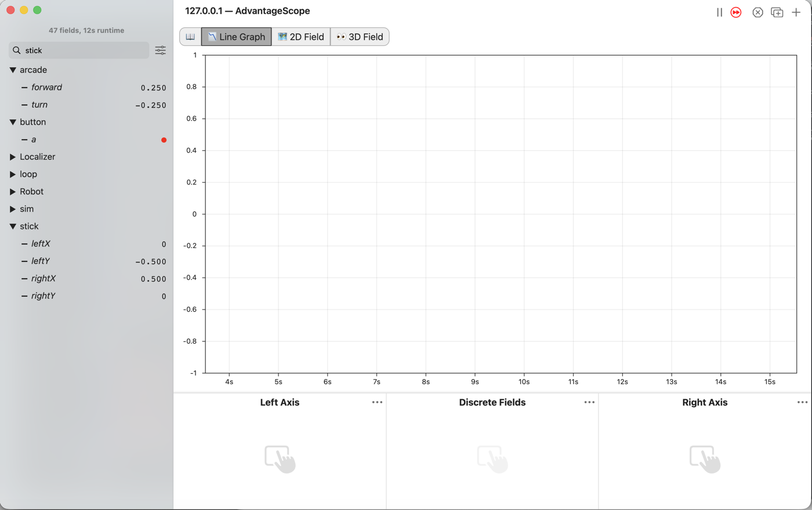This screenshot has height=510, width=812.
Task: Close the current tab with X icon
Action: pyautogui.click(x=757, y=12)
